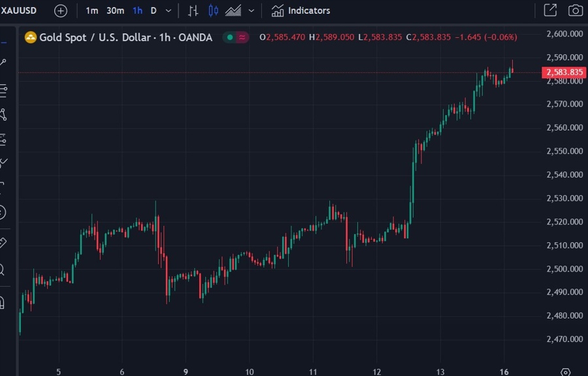The height and width of the screenshot is (376, 588).
Task: Take a snapshot with the camera icon
Action: click(x=576, y=10)
